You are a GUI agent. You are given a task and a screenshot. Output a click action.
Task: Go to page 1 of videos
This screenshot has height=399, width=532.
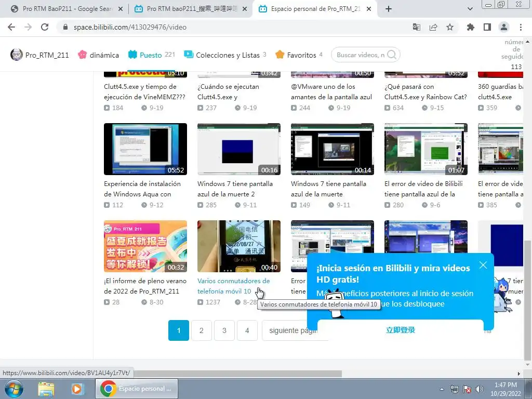(x=179, y=330)
